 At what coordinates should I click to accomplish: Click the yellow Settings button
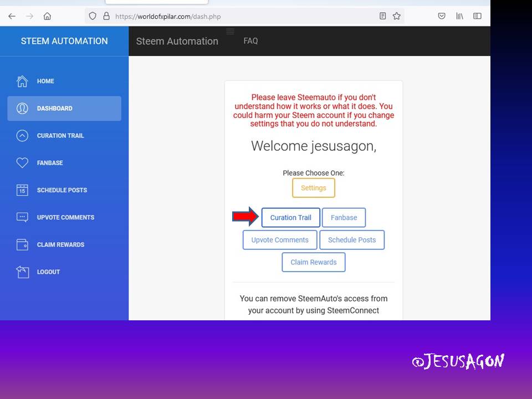(x=314, y=188)
